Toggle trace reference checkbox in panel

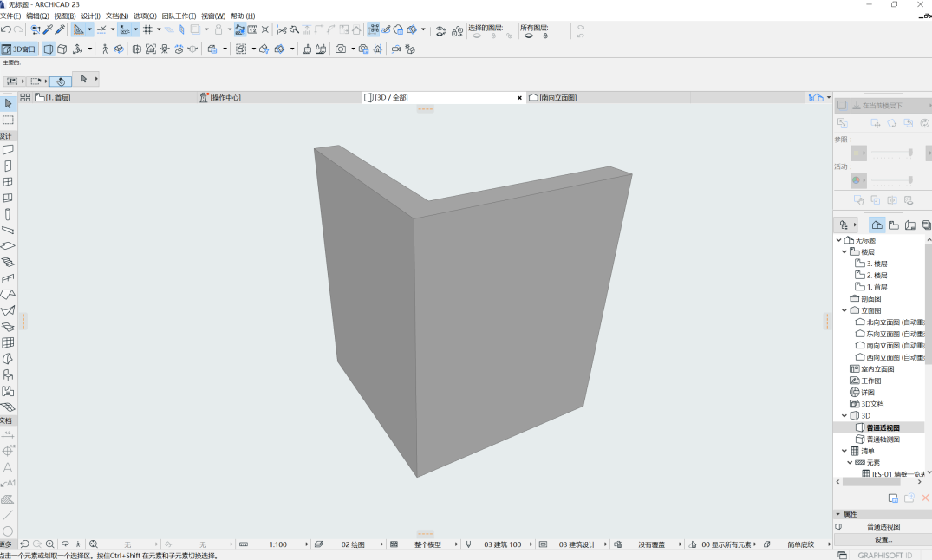(842, 105)
